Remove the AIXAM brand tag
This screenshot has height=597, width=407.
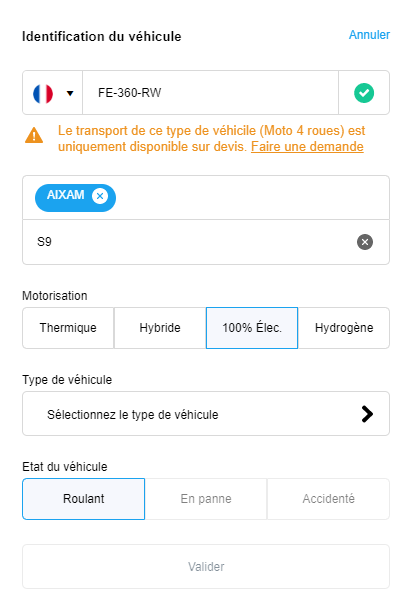100,196
